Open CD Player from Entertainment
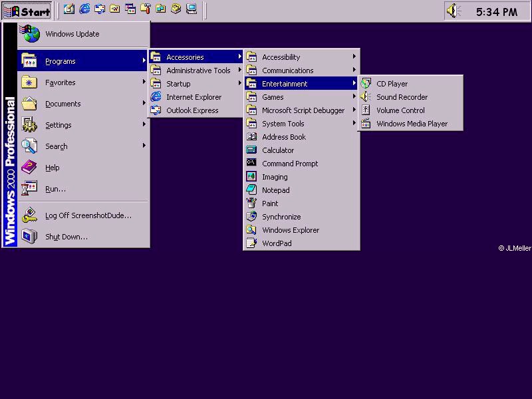532x399 pixels. pos(410,84)
